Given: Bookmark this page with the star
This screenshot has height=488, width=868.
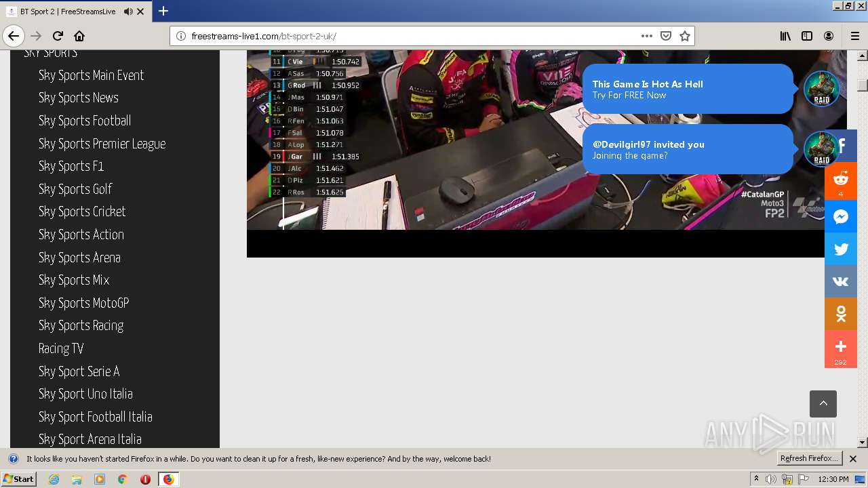Looking at the screenshot, I should [685, 36].
